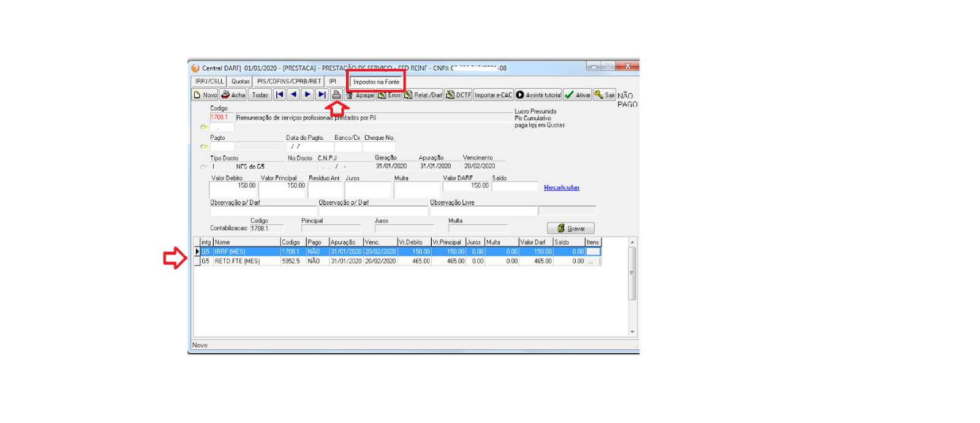Click the Apagar trash button
980x423 pixels.
pyautogui.click(x=360, y=95)
